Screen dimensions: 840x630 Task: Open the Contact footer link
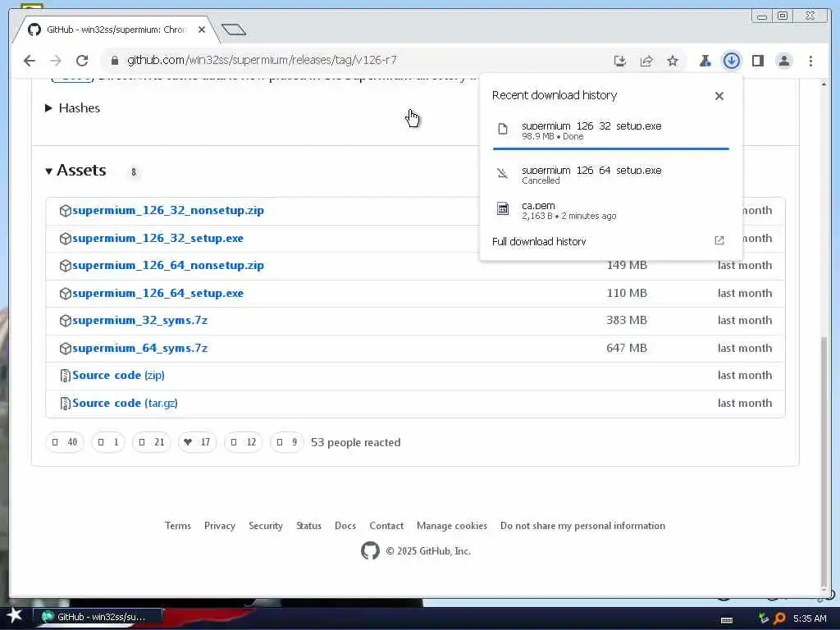(x=386, y=526)
